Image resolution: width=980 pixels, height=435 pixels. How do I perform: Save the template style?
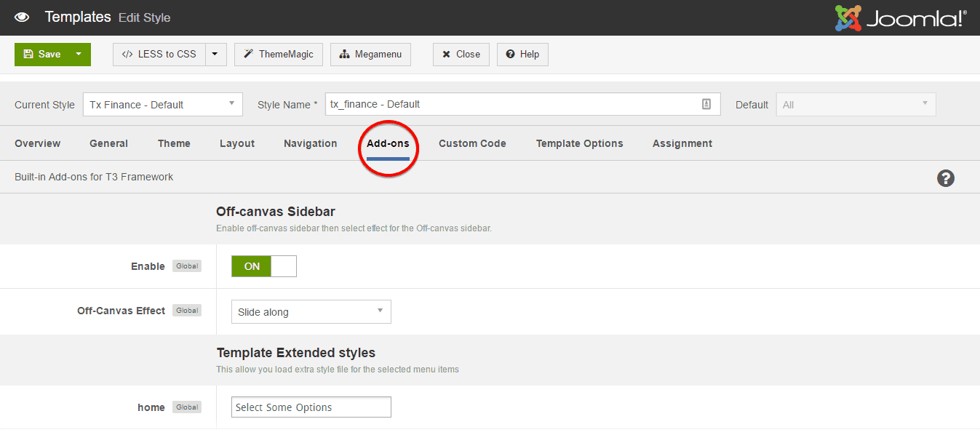click(42, 55)
